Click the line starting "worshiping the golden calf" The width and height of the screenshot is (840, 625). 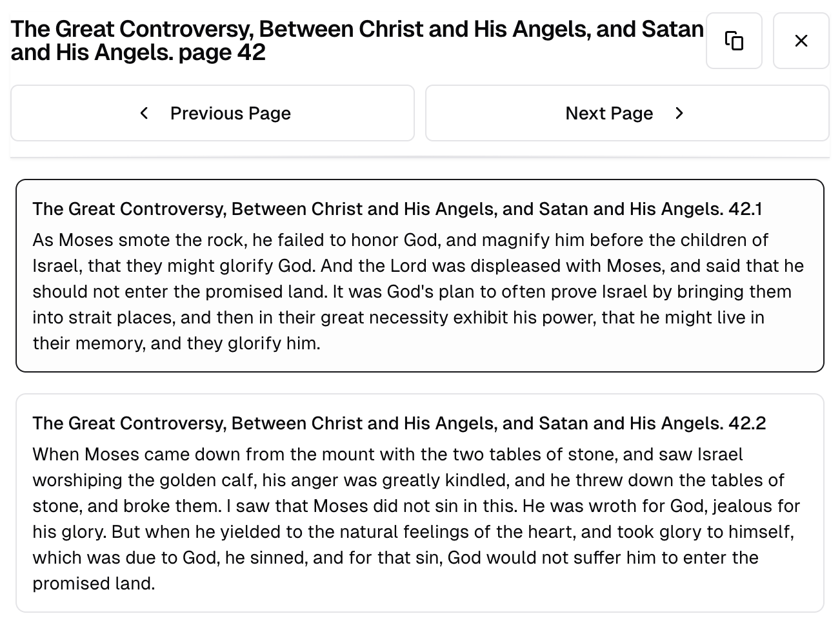[408, 480]
